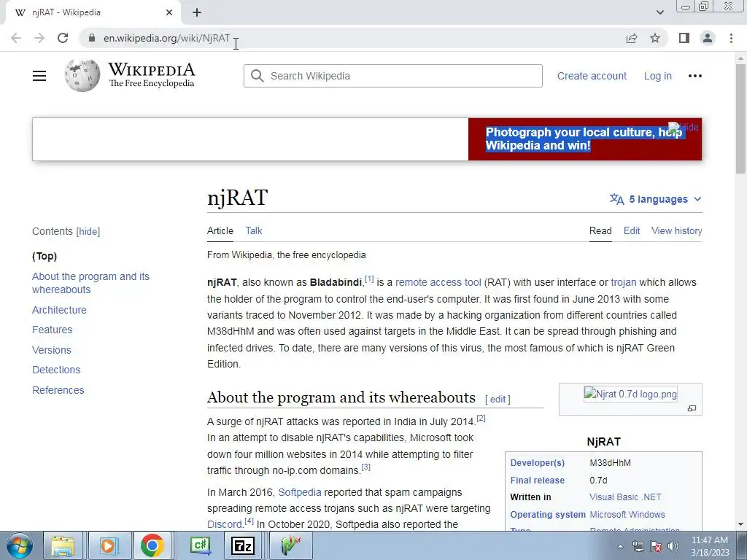Open the Chrome profile avatar
Viewport: 747px width, 560px height.
click(708, 38)
